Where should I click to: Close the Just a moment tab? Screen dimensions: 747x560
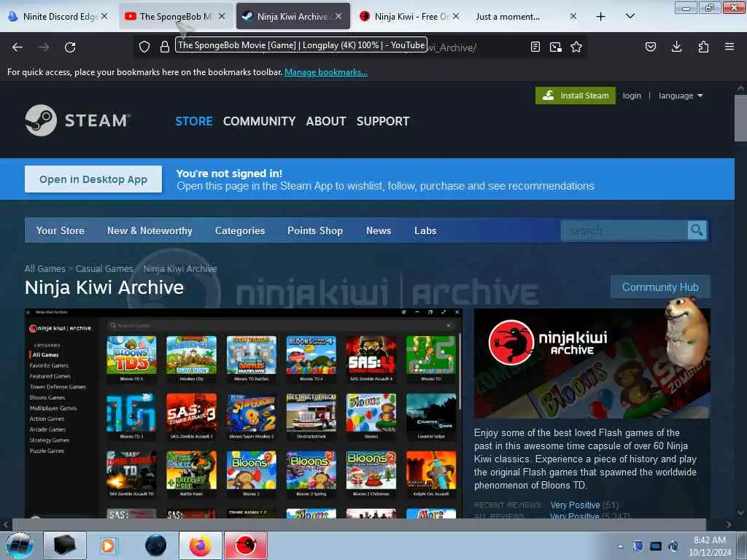click(x=573, y=16)
